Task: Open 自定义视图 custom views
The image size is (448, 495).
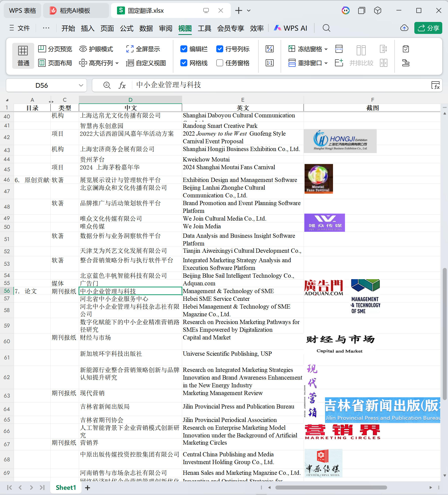Action: click(146, 63)
